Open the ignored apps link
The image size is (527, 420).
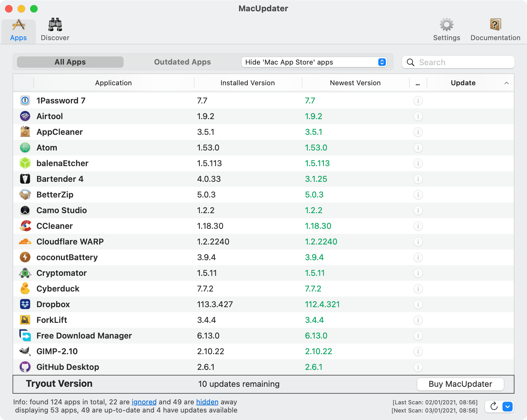[144, 402]
